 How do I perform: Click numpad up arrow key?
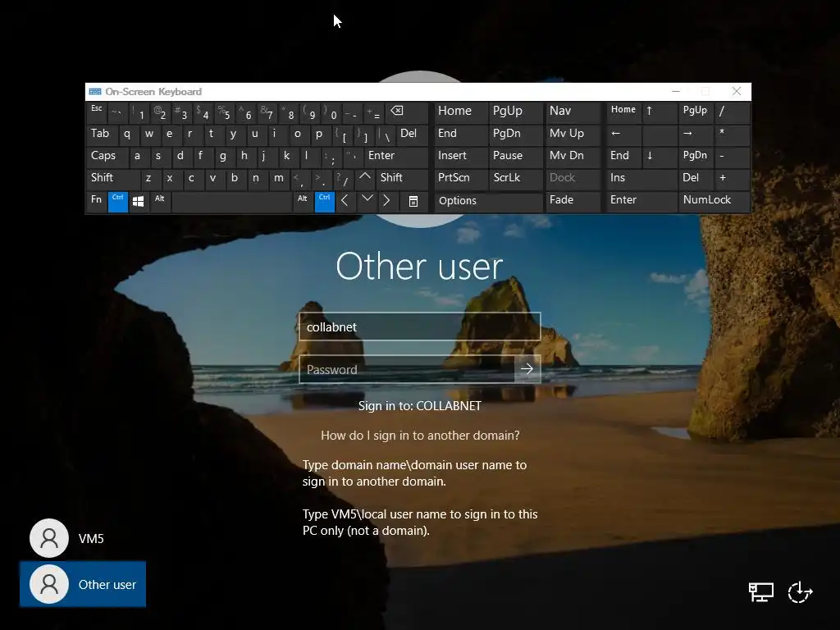click(x=660, y=112)
